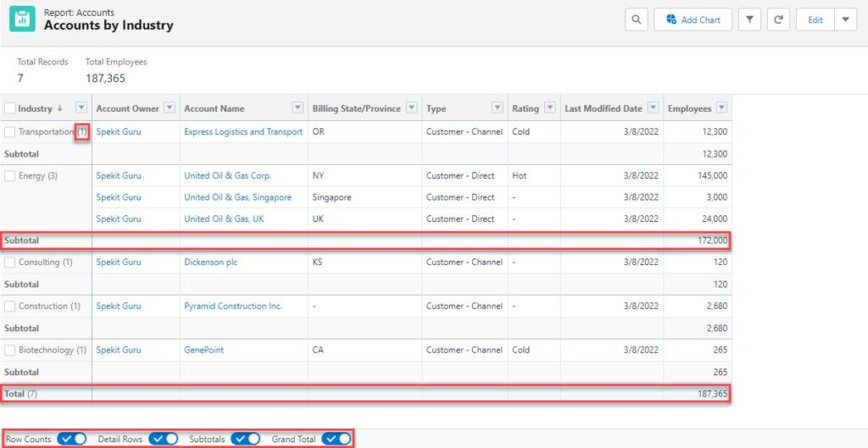
Task: Check the Consulting group checkbox
Action: pyautogui.click(x=9, y=263)
